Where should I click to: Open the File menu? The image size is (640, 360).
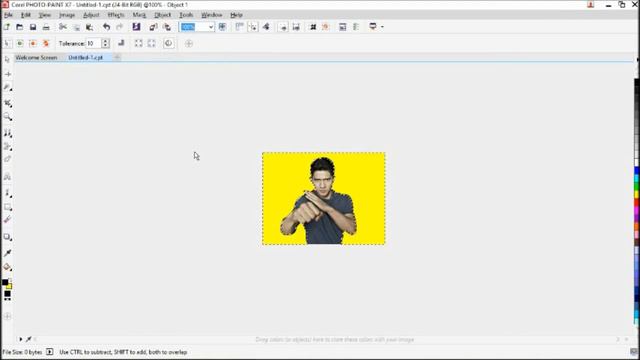click(9, 15)
